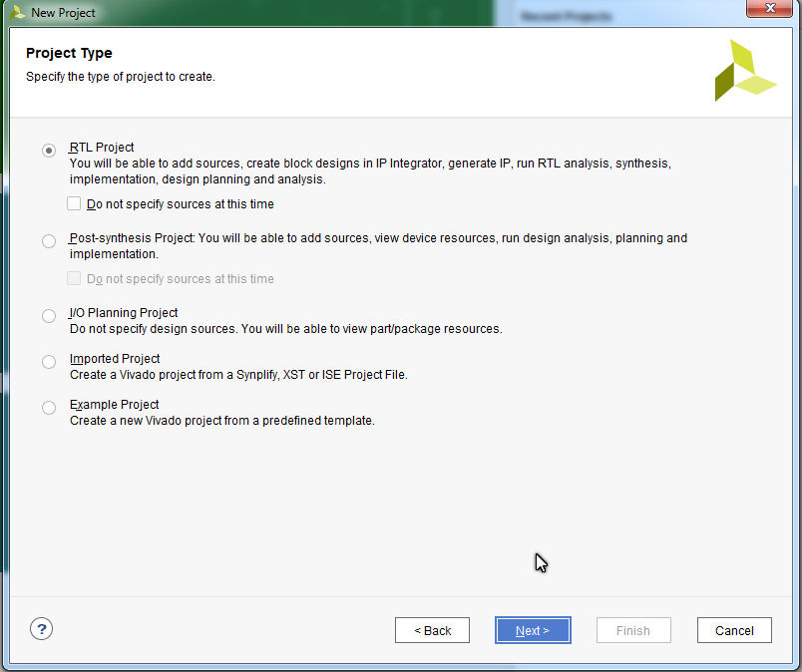Click the Back button

(432, 630)
